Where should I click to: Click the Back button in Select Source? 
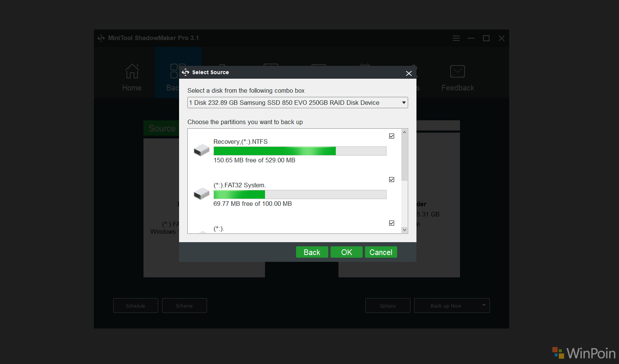coord(312,252)
